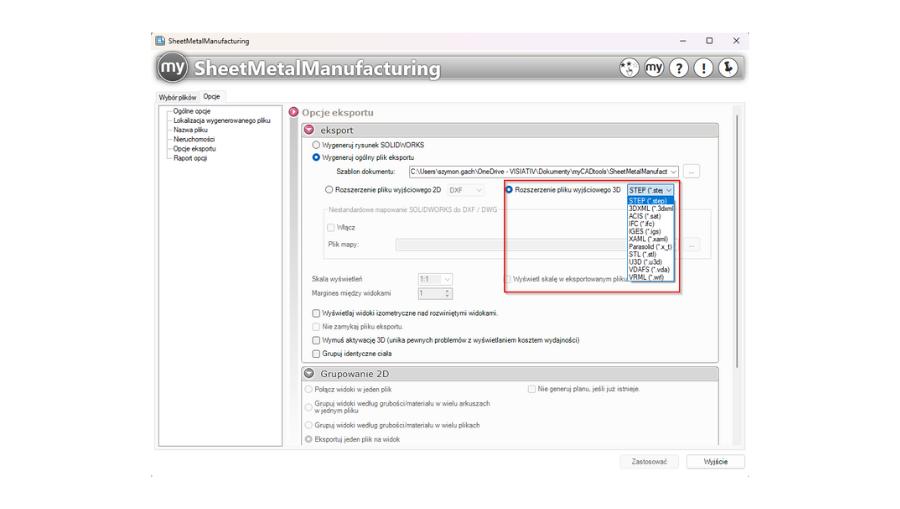Click the language globe icon in header
The height and width of the screenshot is (509, 900).
[x=629, y=68]
